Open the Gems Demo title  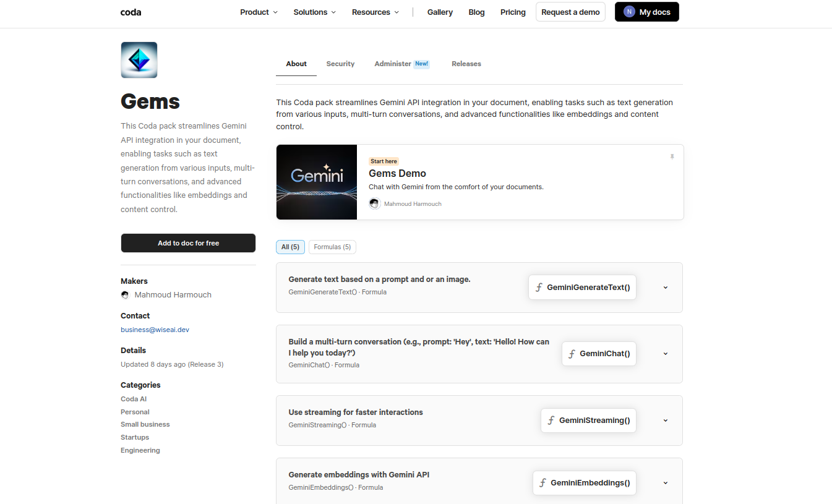click(397, 174)
